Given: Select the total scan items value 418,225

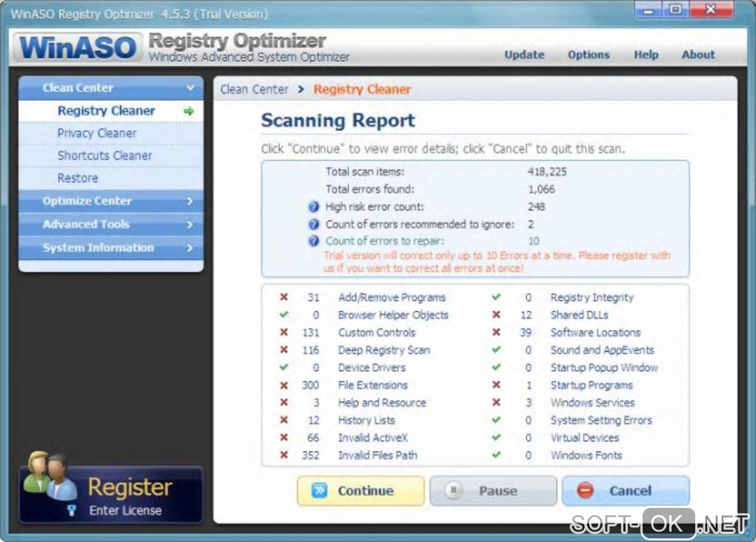Looking at the screenshot, I should pos(547,172).
